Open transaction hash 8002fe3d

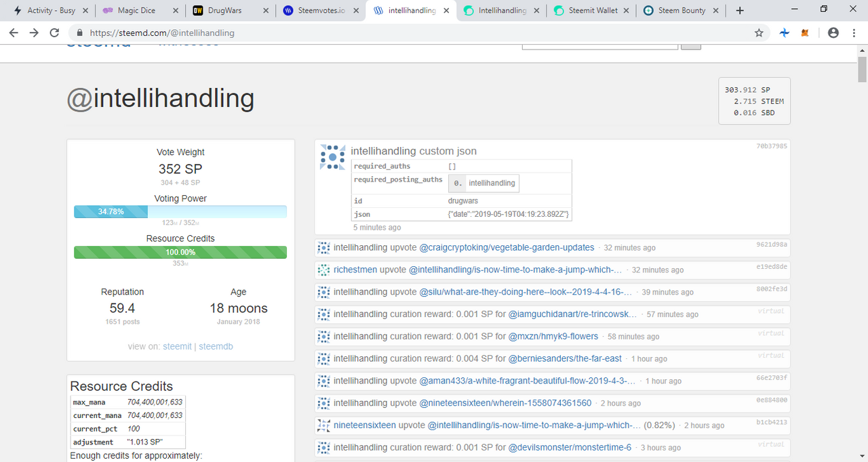pos(772,289)
